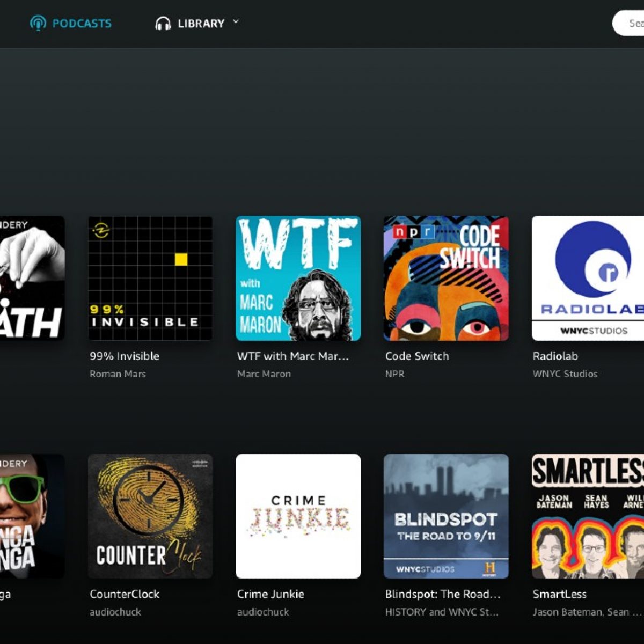Click the Podcasts broadcast icon
644x644 pixels.
[x=38, y=24]
